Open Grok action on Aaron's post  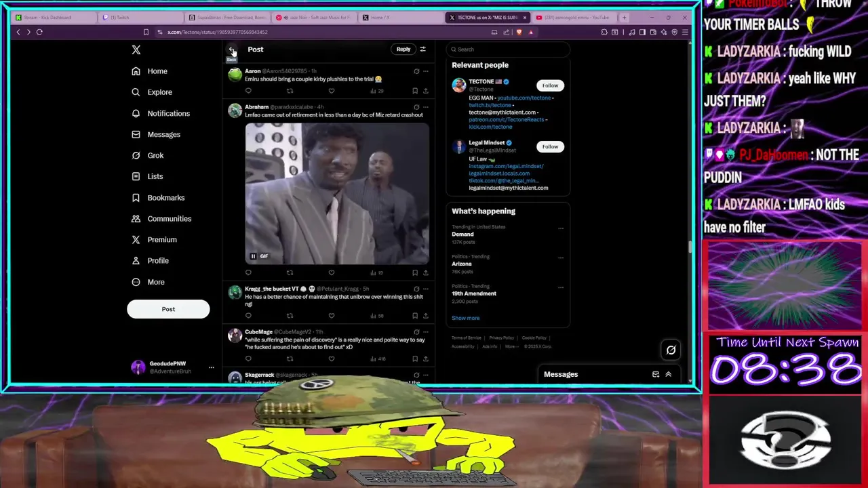(416, 71)
